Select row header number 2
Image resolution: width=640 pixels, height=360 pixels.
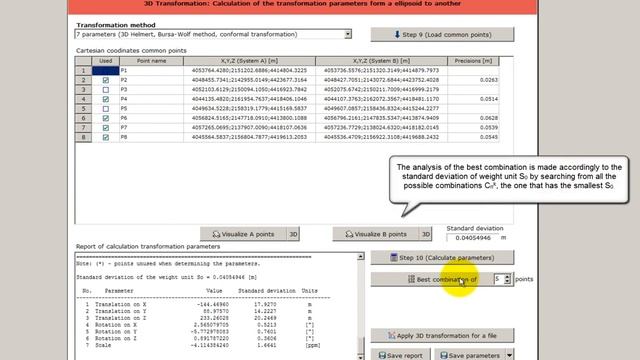click(84, 80)
